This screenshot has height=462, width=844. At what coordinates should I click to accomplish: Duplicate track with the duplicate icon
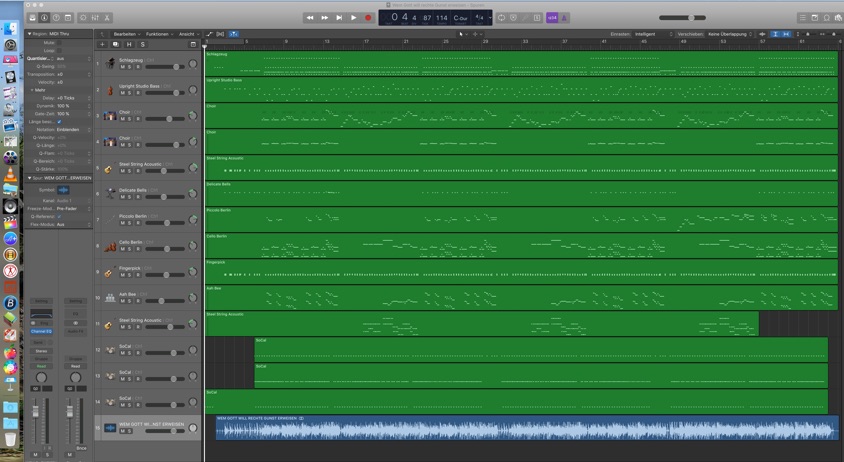click(x=116, y=44)
